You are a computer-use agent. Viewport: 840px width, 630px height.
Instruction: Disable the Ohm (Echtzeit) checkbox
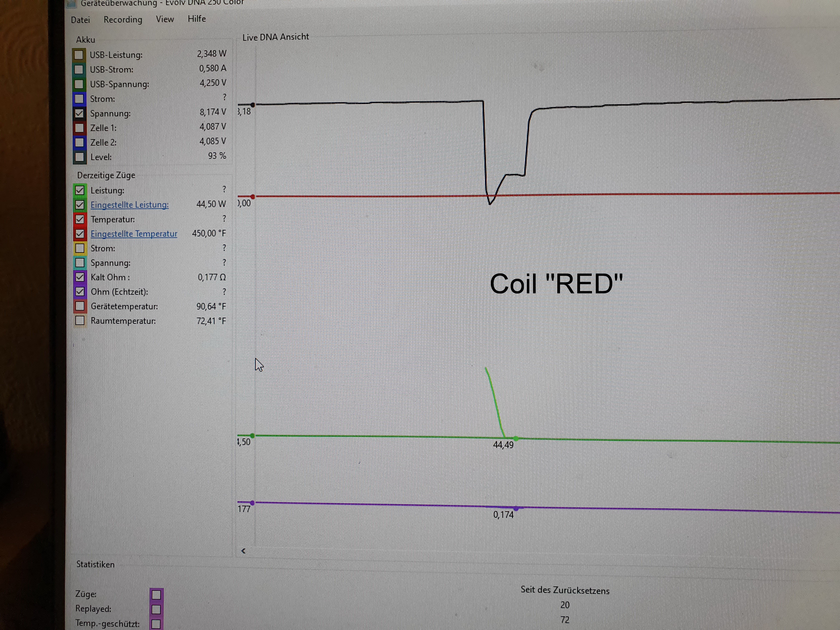coord(80,292)
